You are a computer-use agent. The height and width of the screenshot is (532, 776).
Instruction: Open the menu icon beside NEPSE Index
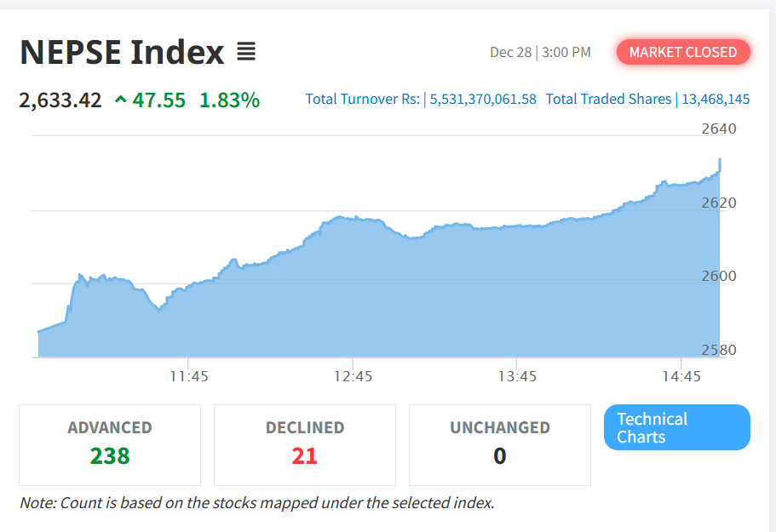[x=245, y=53]
